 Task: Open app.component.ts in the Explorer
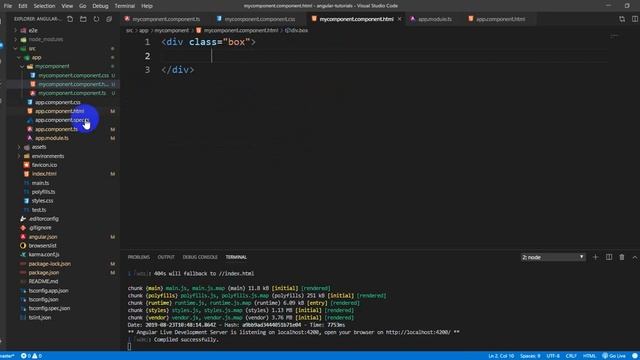pos(56,129)
